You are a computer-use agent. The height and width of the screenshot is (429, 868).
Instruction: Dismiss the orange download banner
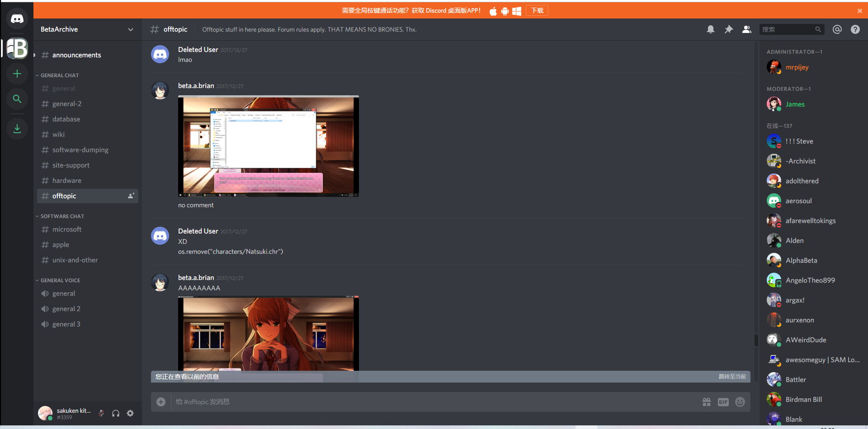click(x=860, y=11)
